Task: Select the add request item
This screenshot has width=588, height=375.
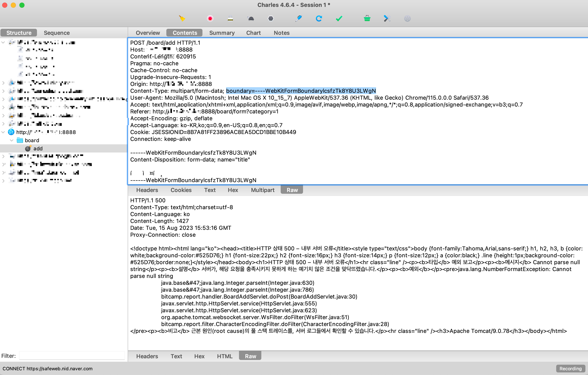Action: coord(38,149)
